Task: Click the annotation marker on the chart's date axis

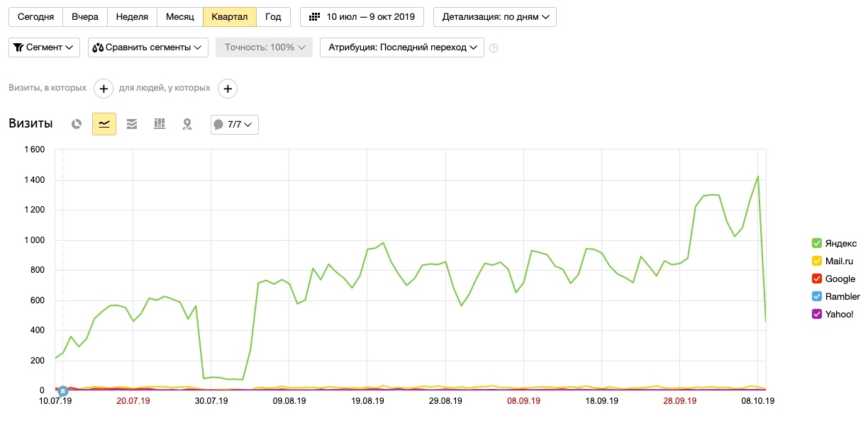Action: [62, 390]
